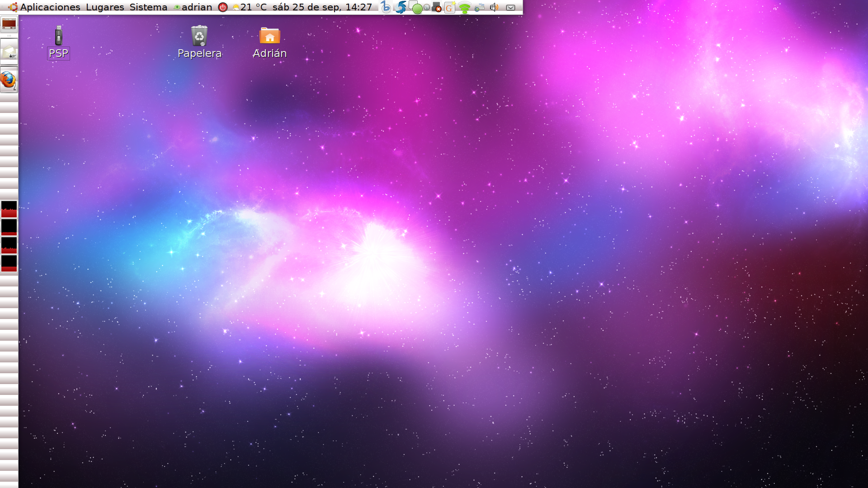Image resolution: width=868 pixels, height=488 pixels.
Task: Click the printer error tray icon
Action: point(436,7)
